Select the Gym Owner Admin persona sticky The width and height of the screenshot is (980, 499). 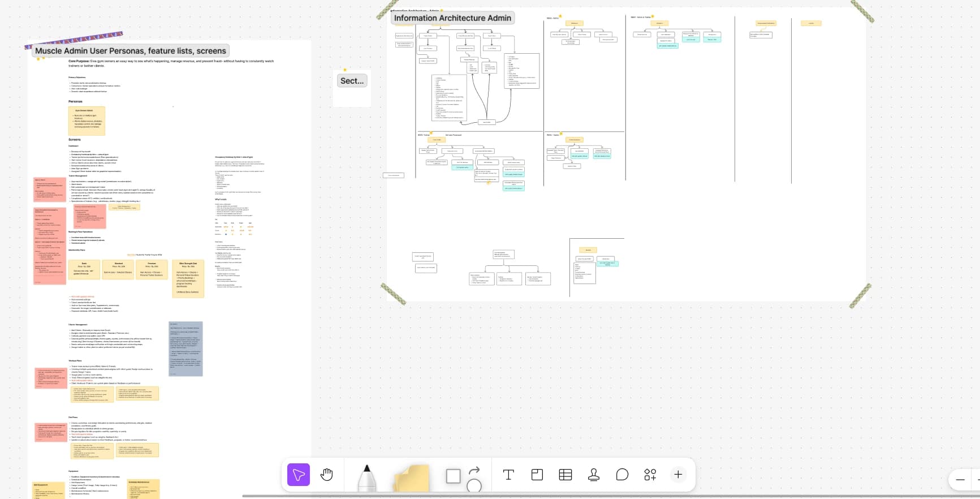87,121
